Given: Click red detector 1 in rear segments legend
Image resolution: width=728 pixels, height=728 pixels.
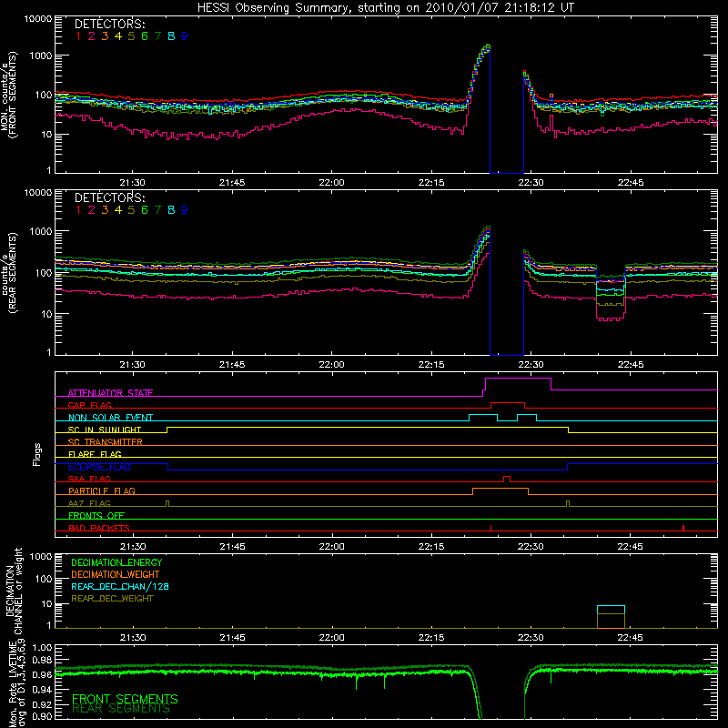Looking at the screenshot, I should pos(78,210).
